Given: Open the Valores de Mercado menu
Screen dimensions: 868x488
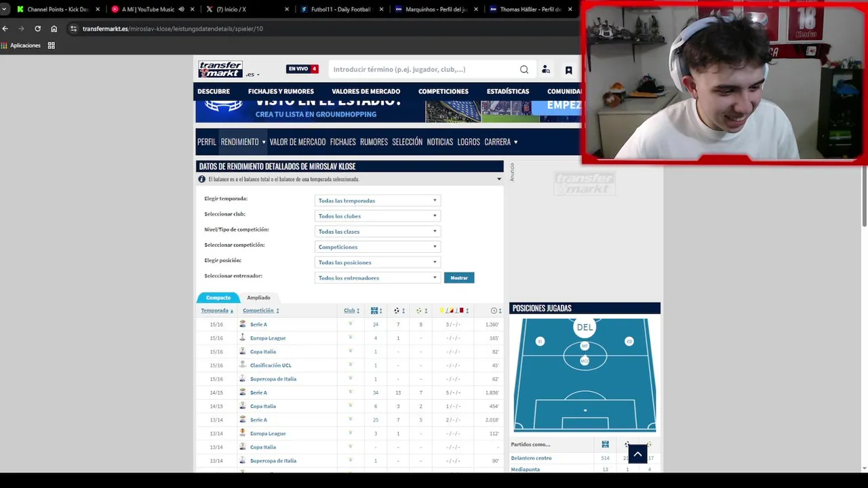Looking at the screenshot, I should 366,91.
